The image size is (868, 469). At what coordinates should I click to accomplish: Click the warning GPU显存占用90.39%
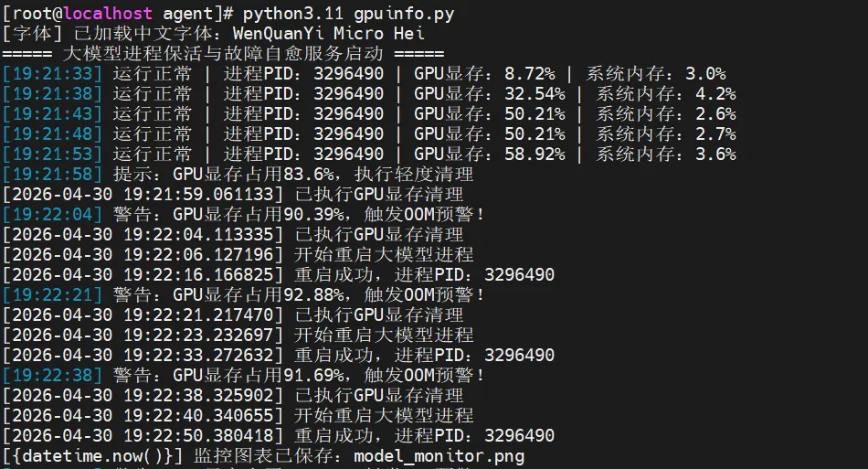point(259,214)
